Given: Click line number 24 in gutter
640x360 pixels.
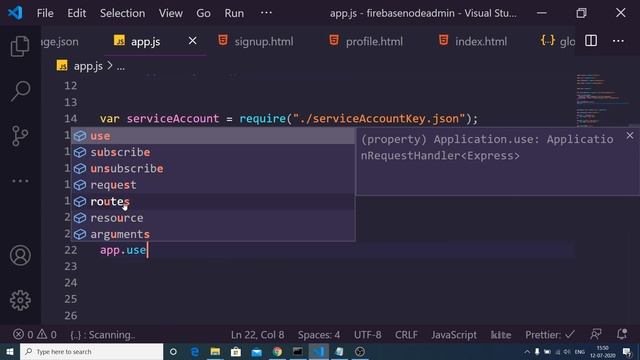Looking at the screenshot, I should pos(71,282).
